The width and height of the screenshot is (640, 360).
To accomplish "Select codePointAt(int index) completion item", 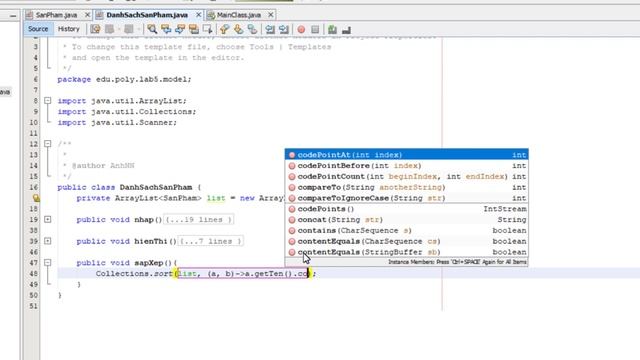I will click(407, 155).
